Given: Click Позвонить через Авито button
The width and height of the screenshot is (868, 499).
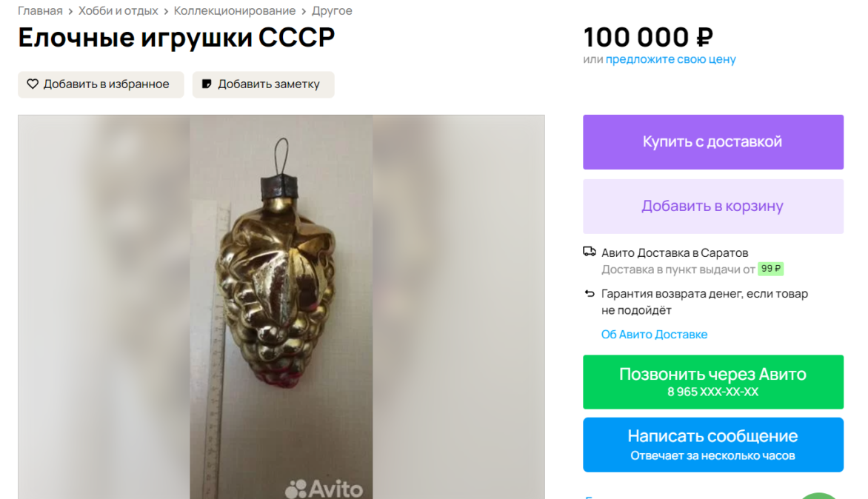Looking at the screenshot, I should tap(713, 382).
